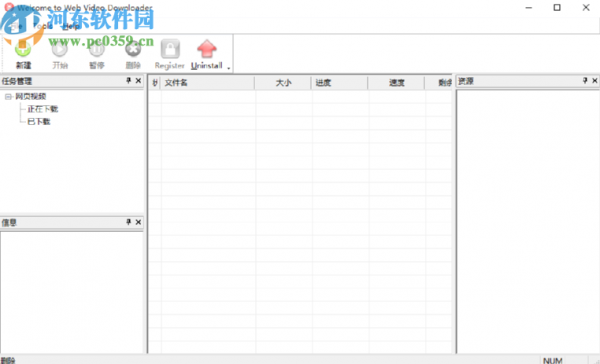Click the first narrow column header
The height and width of the screenshot is (364, 600).
tap(155, 83)
